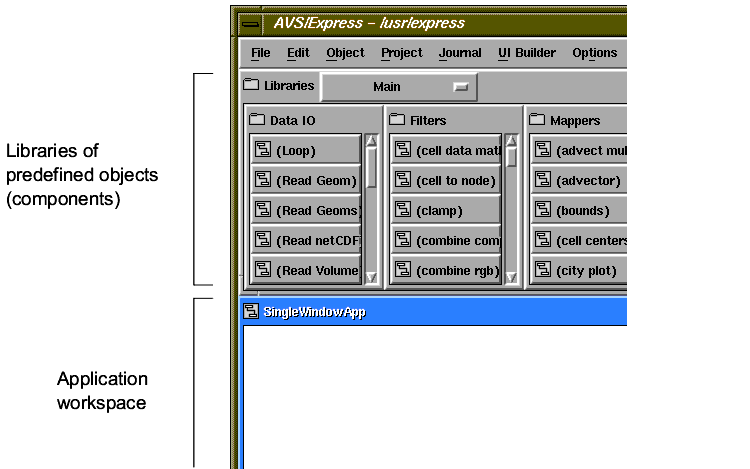Click the Filters library folder icon
The image size is (750, 469).
pos(396,120)
